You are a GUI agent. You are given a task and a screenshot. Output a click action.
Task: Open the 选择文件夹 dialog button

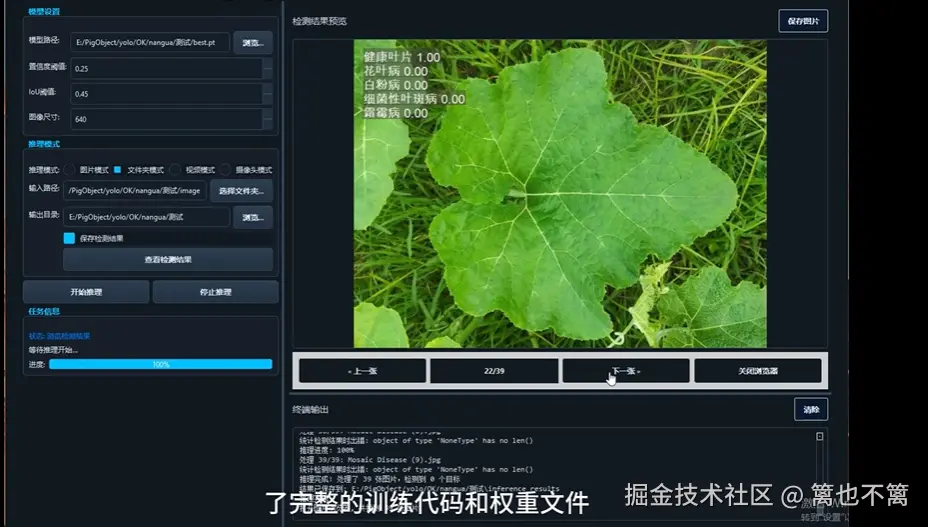[x=241, y=191]
